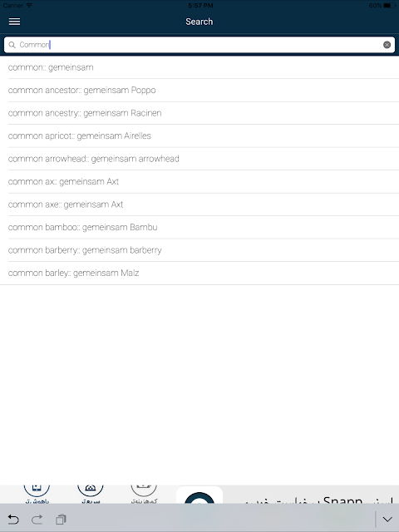Choose common arrowhead result

[199, 159]
